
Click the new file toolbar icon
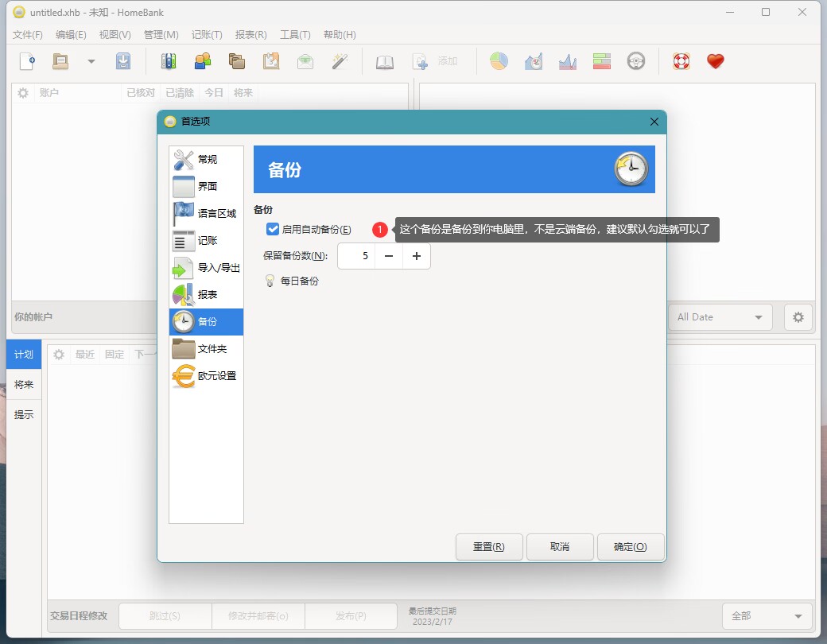click(x=27, y=61)
